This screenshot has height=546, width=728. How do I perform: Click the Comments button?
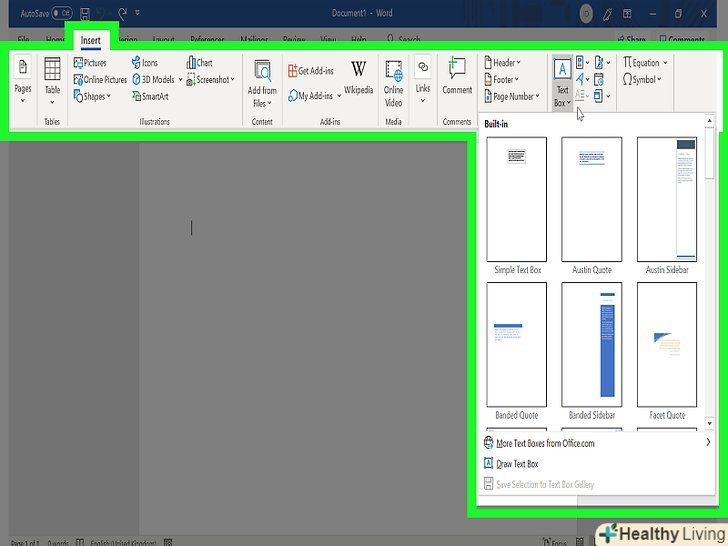tap(682, 39)
